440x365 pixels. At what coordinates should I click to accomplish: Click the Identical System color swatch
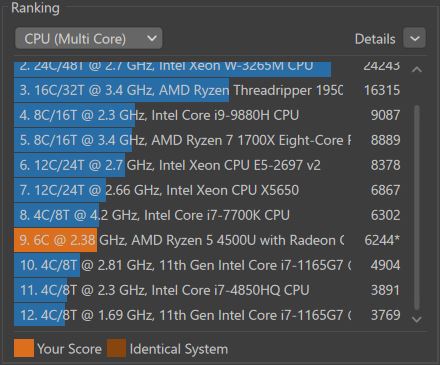coord(116,348)
